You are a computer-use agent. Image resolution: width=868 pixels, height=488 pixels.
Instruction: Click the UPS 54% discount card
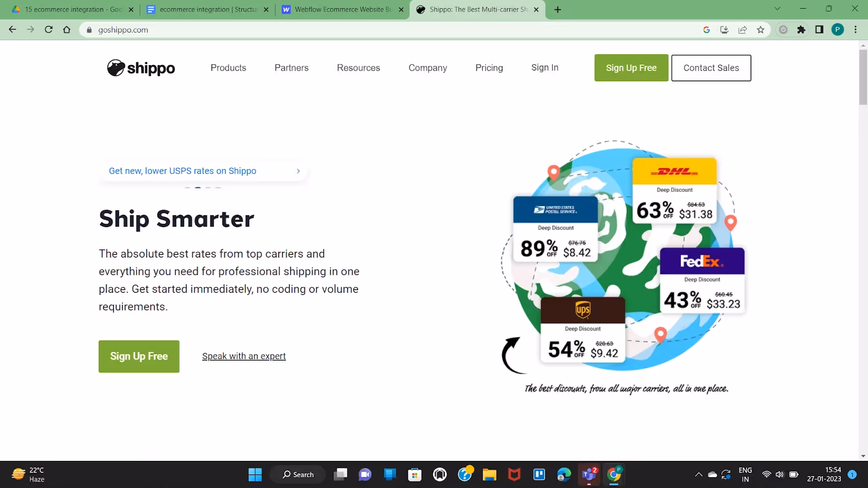pyautogui.click(x=583, y=330)
